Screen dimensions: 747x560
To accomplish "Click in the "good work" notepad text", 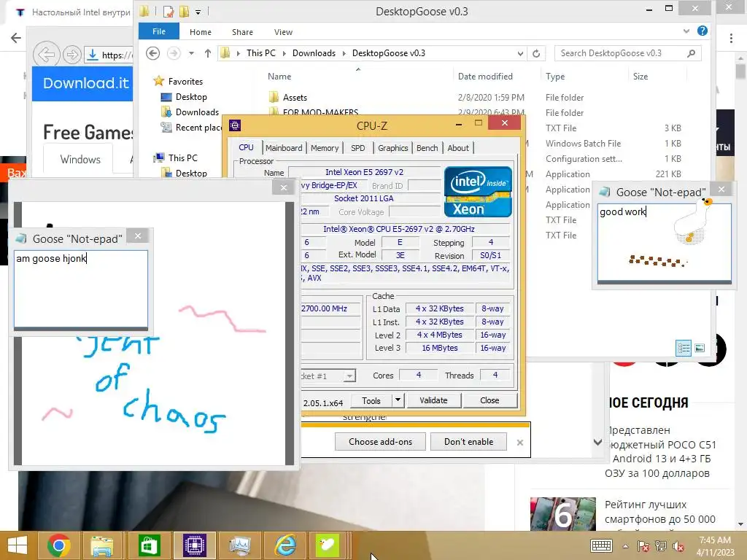I will (x=622, y=211).
